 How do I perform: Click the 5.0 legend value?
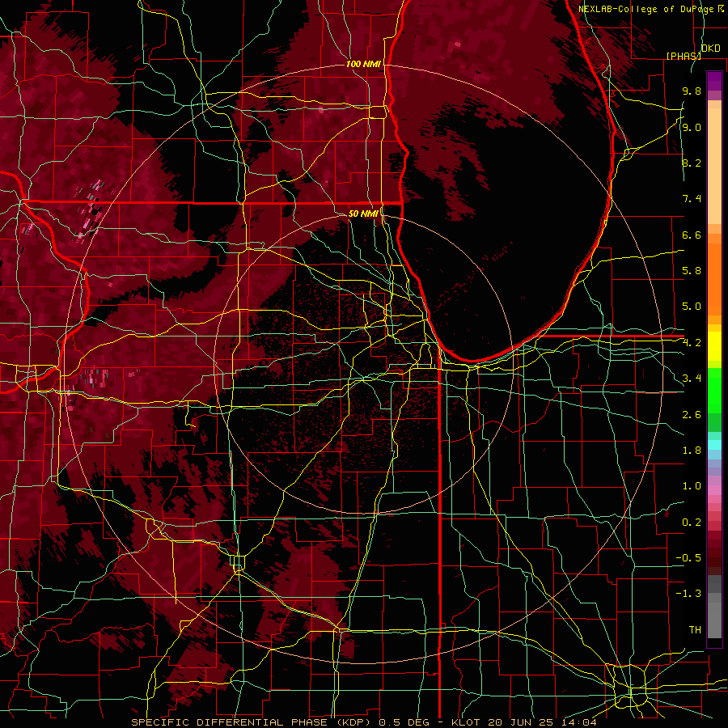(x=692, y=307)
